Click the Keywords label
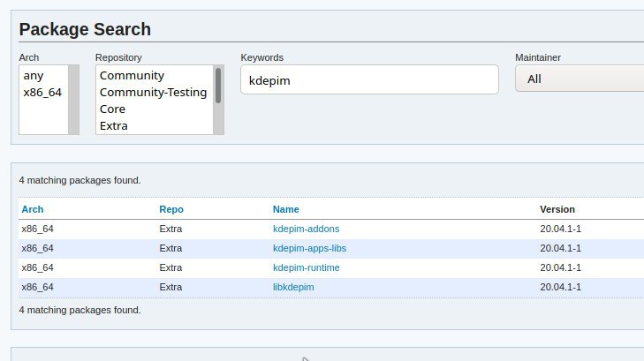This screenshot has height=361, width=644. pyautogui.click(x=262, y=57)
